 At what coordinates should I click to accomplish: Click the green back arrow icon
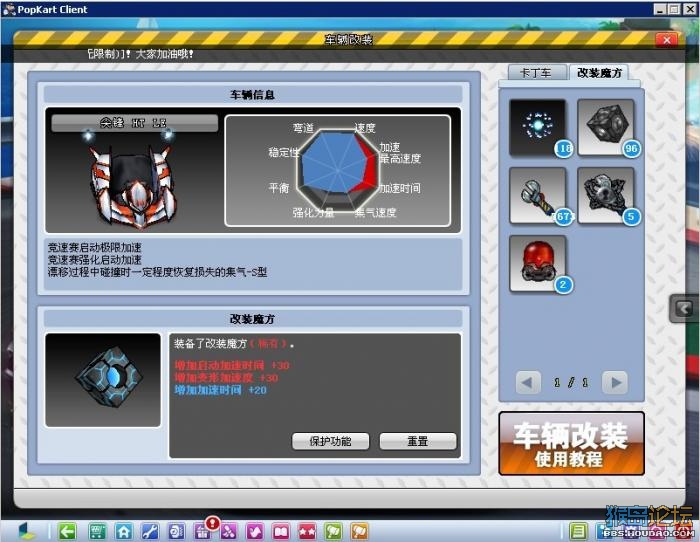point(67,531)
